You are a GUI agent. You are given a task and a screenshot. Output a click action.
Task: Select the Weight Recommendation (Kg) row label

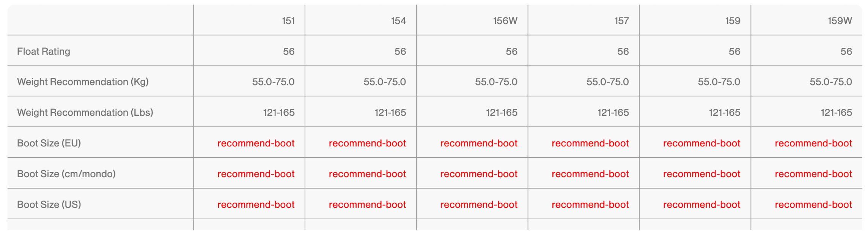click(x=83, y=82)
